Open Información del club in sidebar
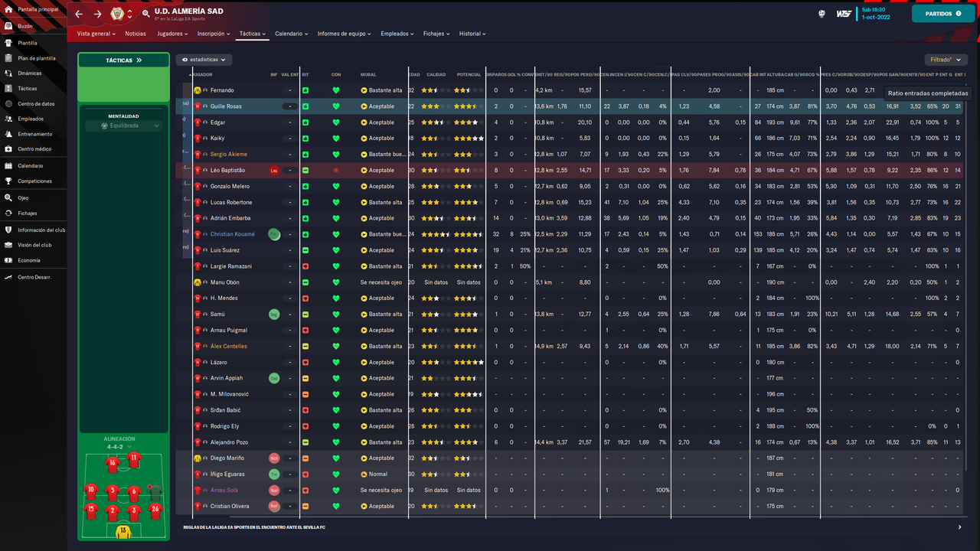Screen dimensions: 980x551 click(41, 230)
